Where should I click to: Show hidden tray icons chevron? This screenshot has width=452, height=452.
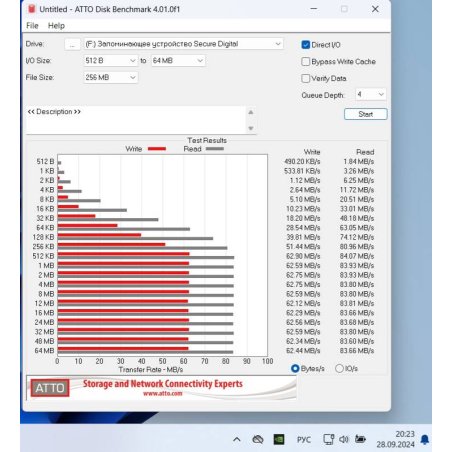tap(237, 439)
